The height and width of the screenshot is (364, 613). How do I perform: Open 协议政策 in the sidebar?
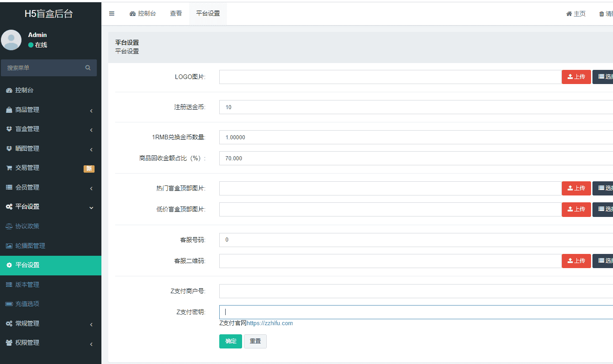tap(27, 227)
